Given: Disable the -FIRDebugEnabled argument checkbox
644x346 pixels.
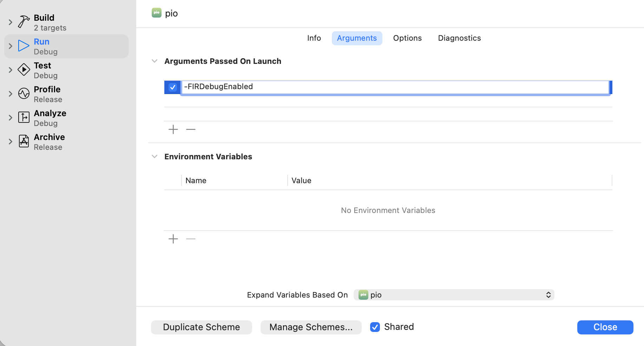Looking at the screenshot, I should pyautogui.click(x=172, y=87).
